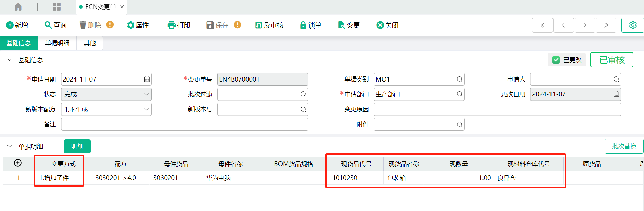The height and width of the screenshot is (211, 644).
Task: Jump to the last record arrow
Action: pos(606,25)
